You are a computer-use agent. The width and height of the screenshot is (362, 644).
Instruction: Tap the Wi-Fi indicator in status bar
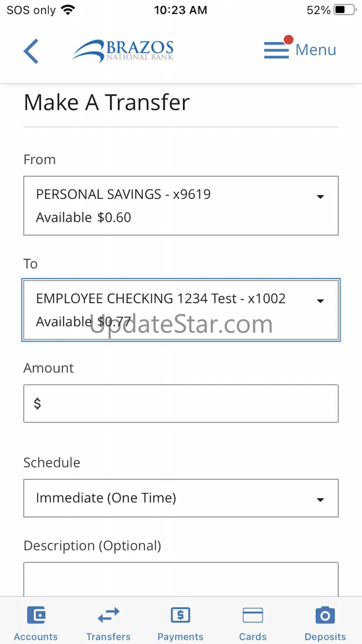[x=68, y=10]
